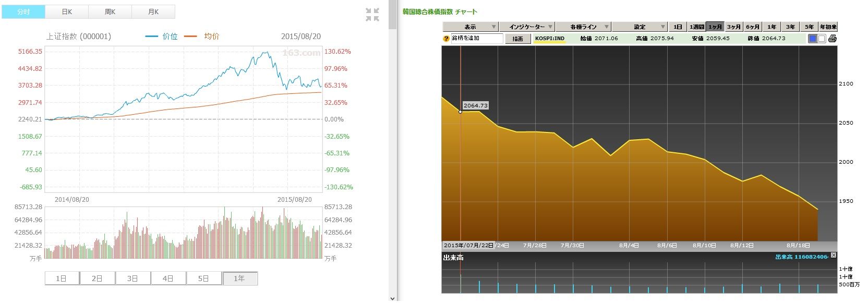The height and width of the screenshot is (303, 868).
Task: Select the 1年 range in Shanghai chart
Action: (239, 278)
